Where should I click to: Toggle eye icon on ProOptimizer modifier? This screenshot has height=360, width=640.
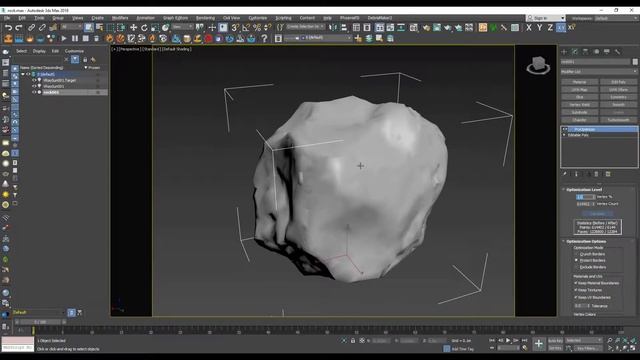point(566,129)
